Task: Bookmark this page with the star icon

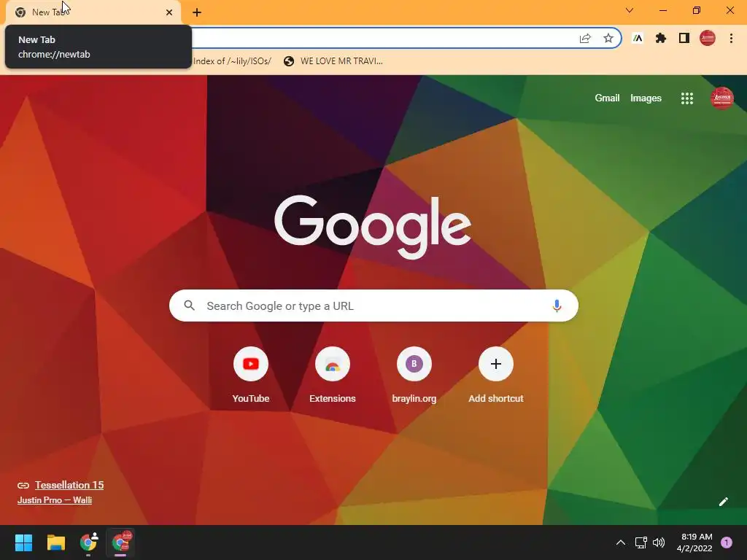Action: click(608, 39)
